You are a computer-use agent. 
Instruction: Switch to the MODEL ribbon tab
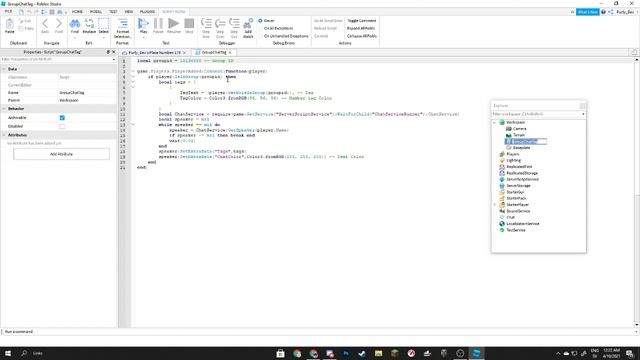[x=96, y=11]
